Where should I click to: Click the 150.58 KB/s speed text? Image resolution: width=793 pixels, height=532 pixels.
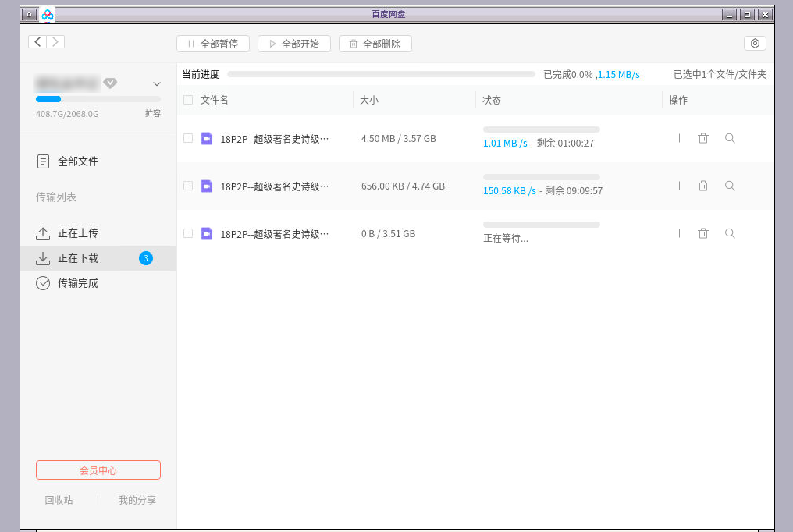point(509,191)
